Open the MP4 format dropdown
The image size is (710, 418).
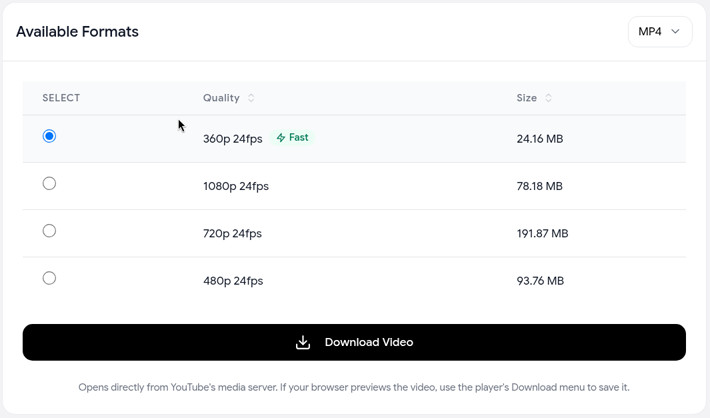tap(660, 32)
